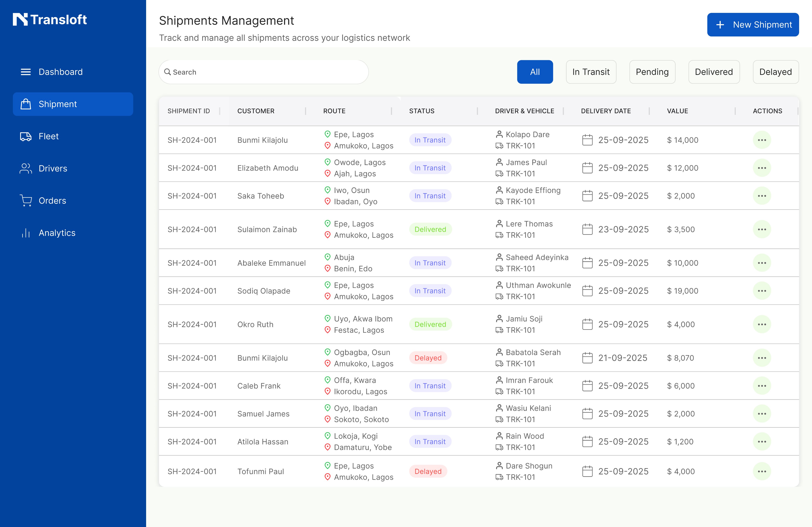This screenshot has width=812, height=527.
Task: Click the Dashboard hamburger icon
Action: pos(26,72)
